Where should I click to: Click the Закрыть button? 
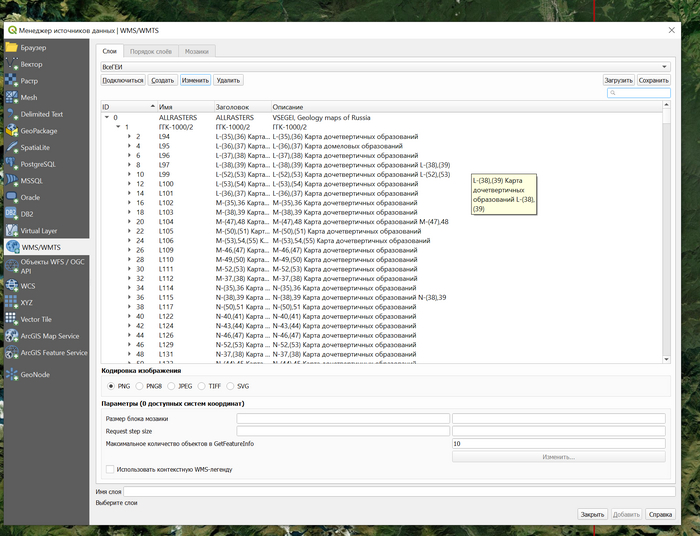[592, 514]
